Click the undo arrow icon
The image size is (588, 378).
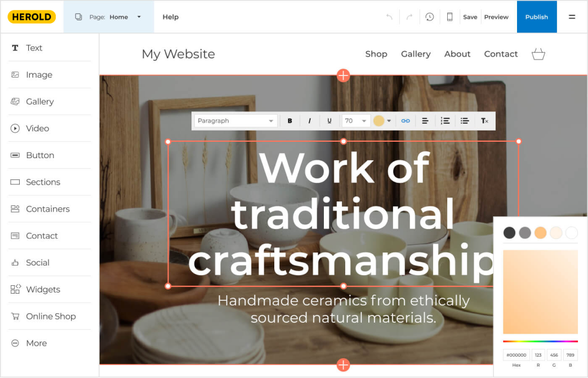tap(389, 17)
